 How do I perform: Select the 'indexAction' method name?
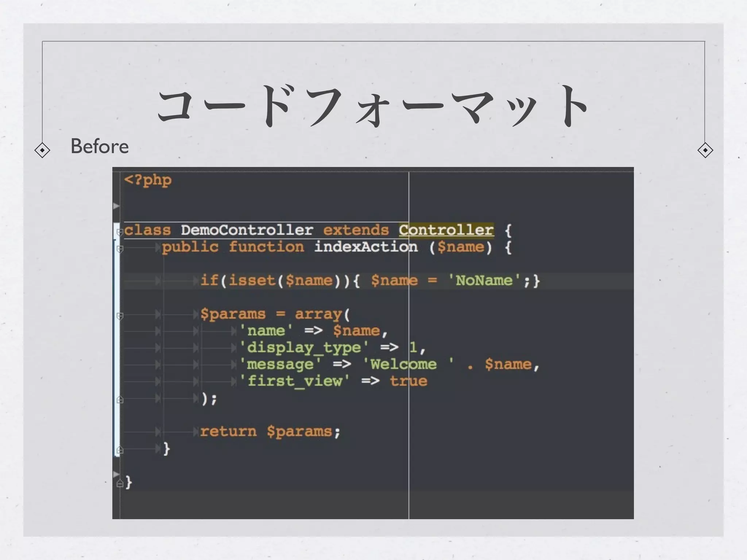pyautogui.click(x=366, y=247)
